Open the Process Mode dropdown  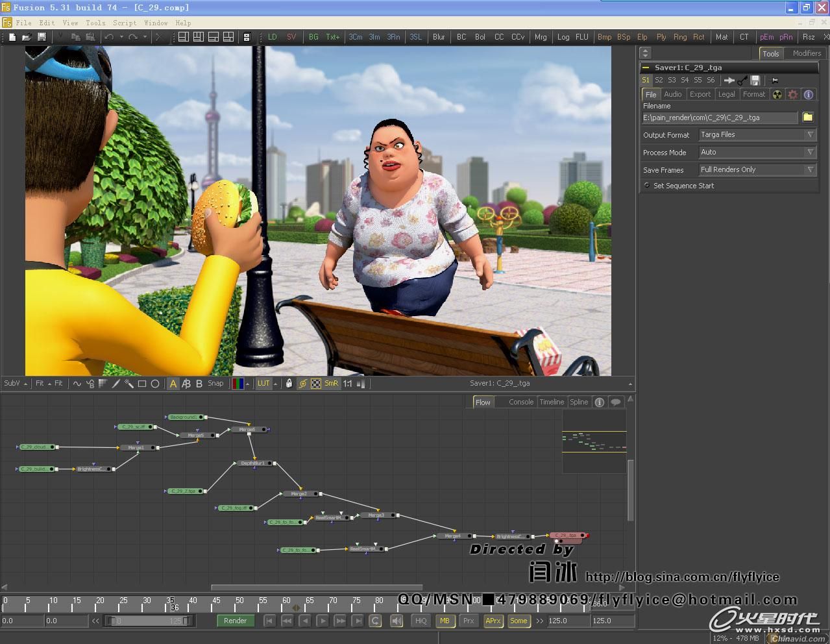click(757, 152)
